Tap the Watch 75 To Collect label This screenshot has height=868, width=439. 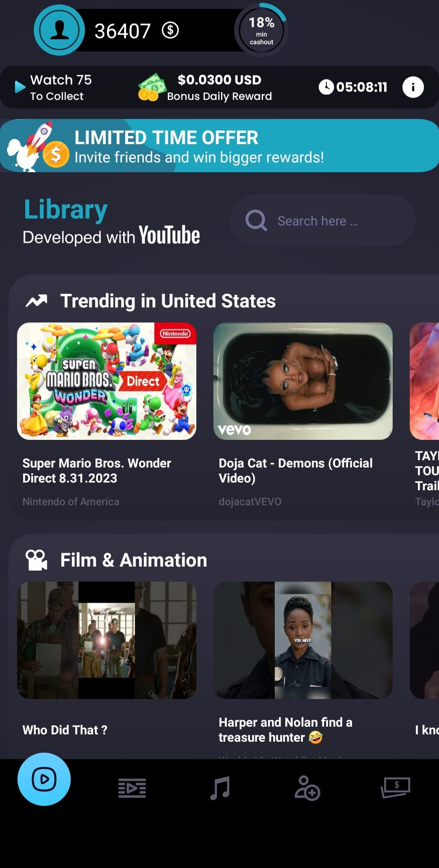pyautogui.click(x=61, y=87)
